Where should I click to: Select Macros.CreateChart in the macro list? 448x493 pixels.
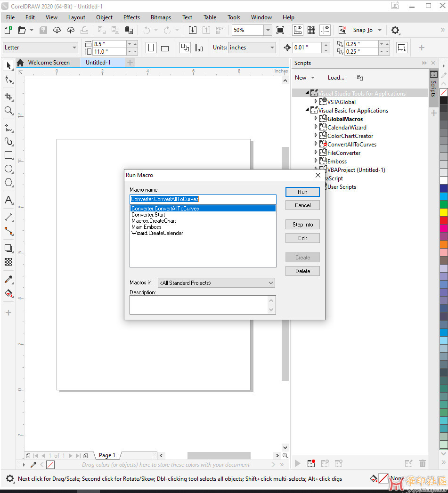coord(154,221)
